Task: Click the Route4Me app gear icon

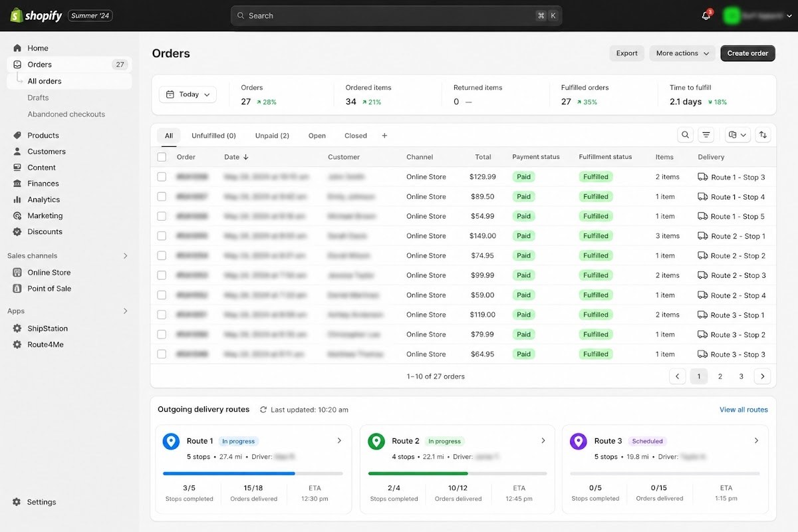Action: click(x=17, y=344)
